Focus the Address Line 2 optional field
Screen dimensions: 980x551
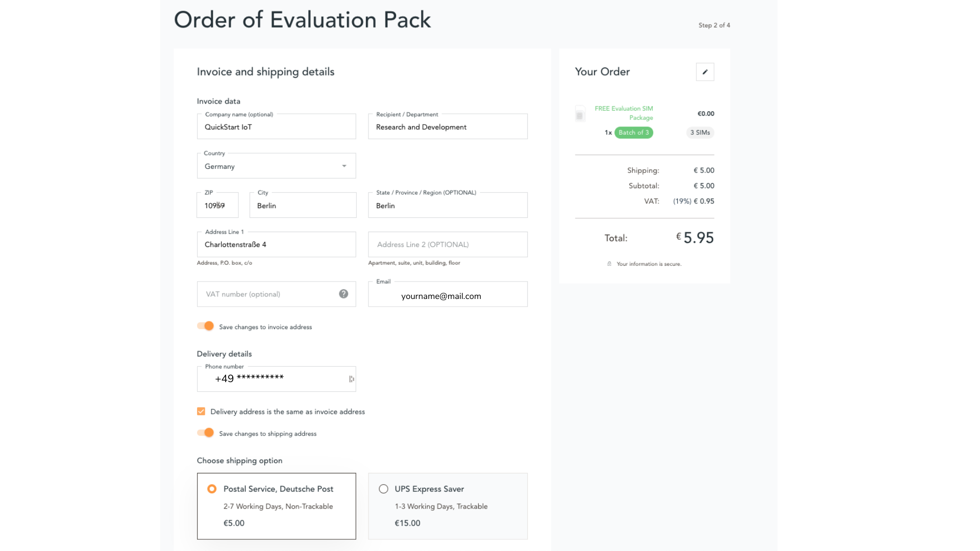(447, 244)
